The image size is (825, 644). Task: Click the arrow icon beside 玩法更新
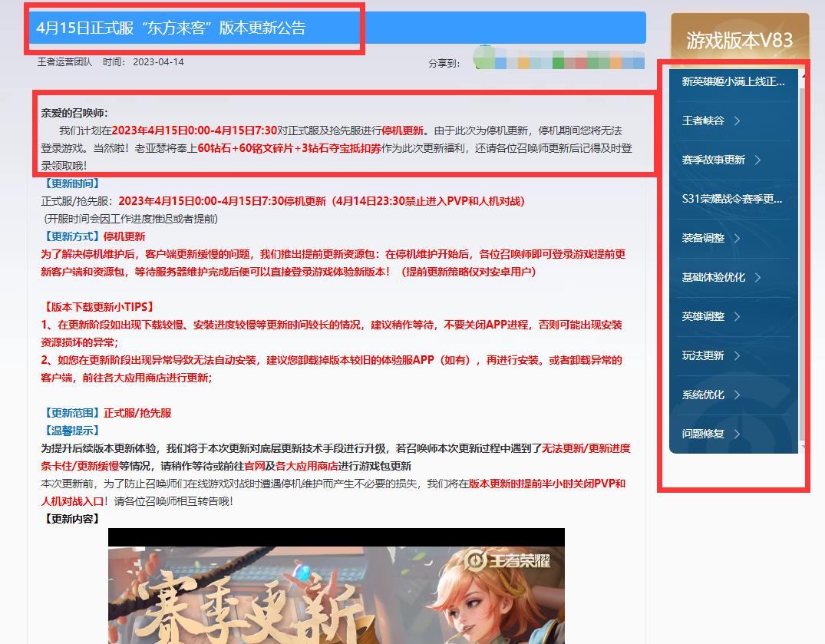(x=737, y=355)
